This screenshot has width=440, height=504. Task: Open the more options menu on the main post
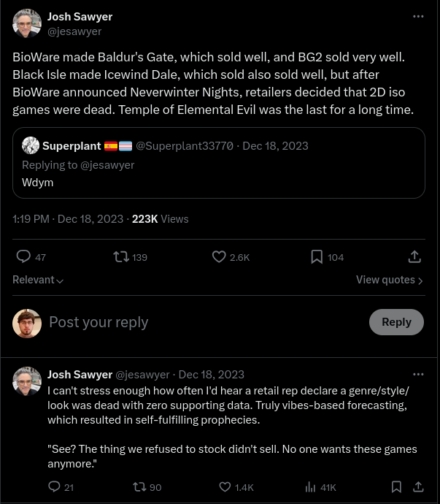click(x=418, y=16)
